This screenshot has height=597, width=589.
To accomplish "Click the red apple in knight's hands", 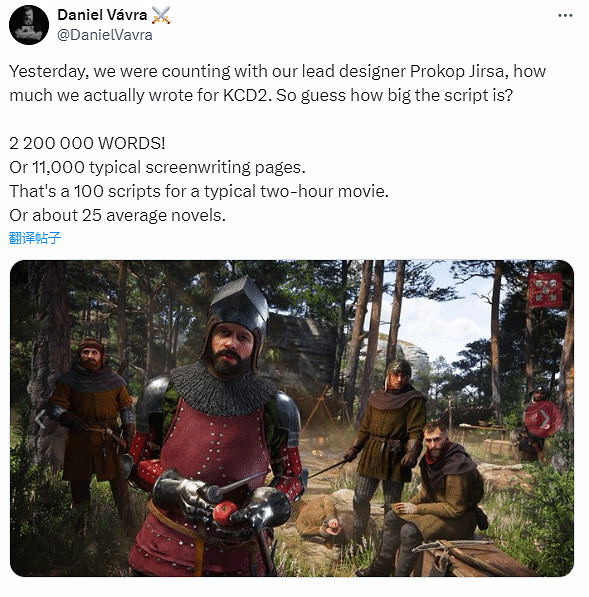I will 225,512.
